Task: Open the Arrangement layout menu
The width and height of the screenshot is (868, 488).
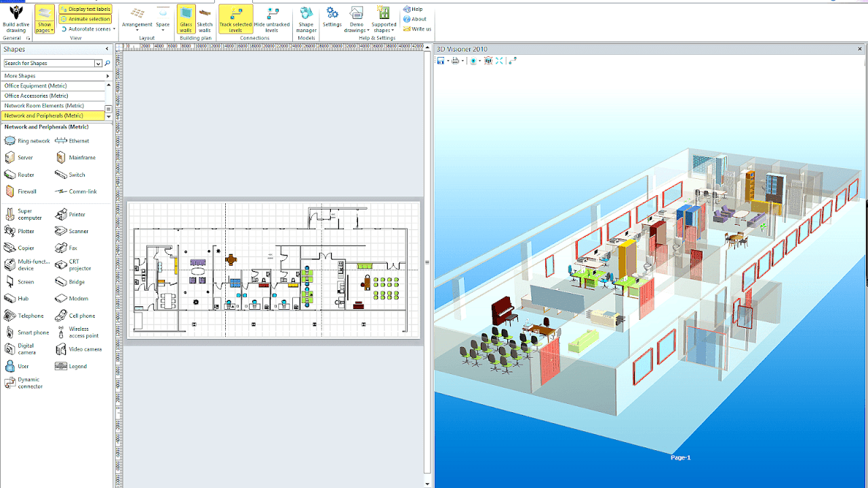Action: [x=137, y=19]
